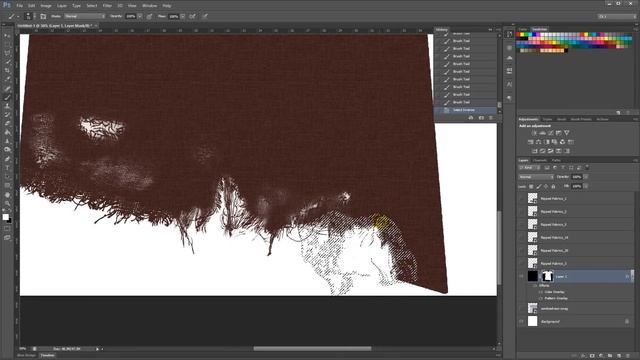Add a Brightness/Contrast adjustment
Screen dimensions: 640x360
[534, 133]
